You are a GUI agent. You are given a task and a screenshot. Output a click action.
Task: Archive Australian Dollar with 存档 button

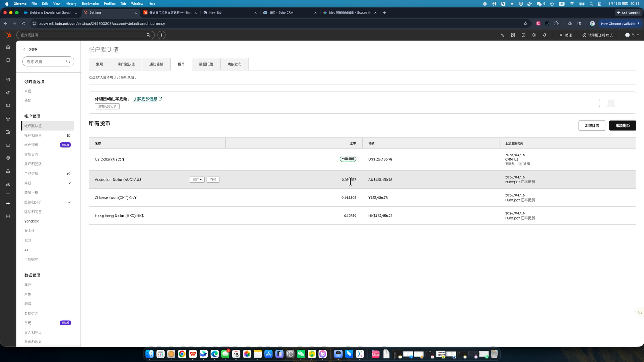tap(213, 179)
